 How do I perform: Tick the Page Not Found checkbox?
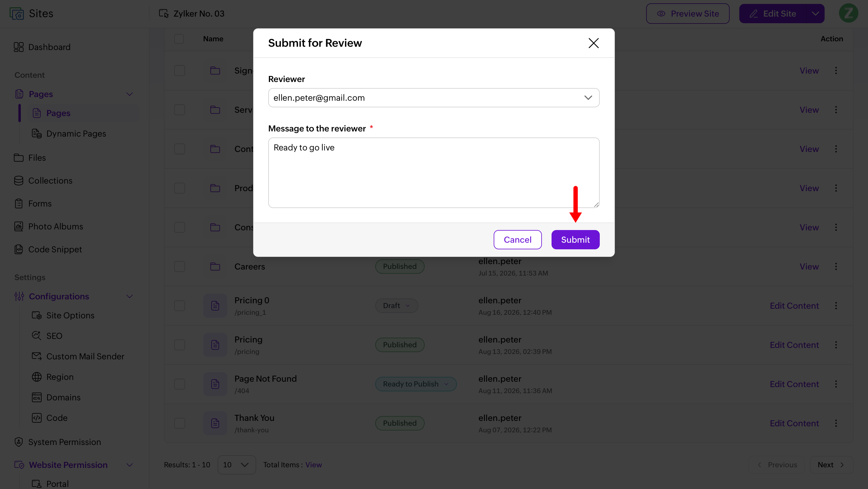pyautogui.click(x=180, y=384)
